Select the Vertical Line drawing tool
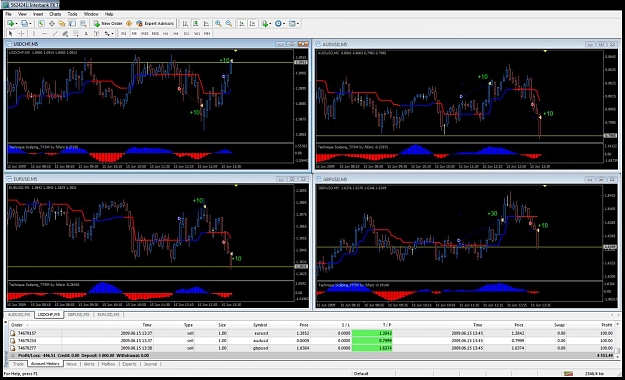This screenshot has width=625, height=380. click(x=34, y=34)
